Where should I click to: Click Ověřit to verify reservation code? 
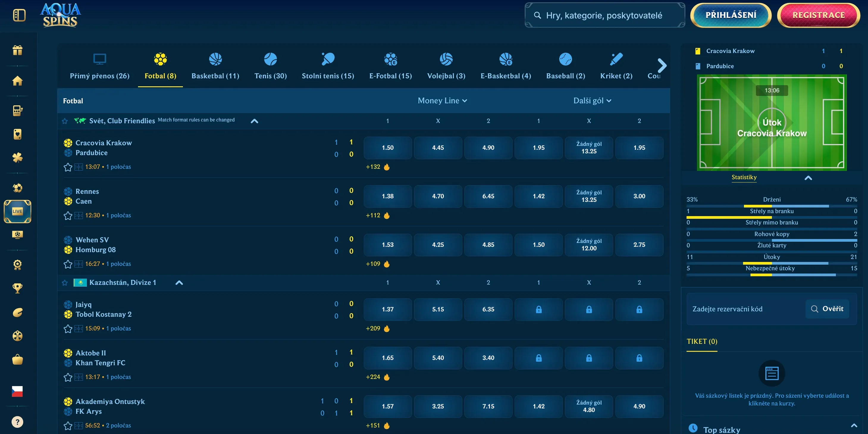click(827, 309)
